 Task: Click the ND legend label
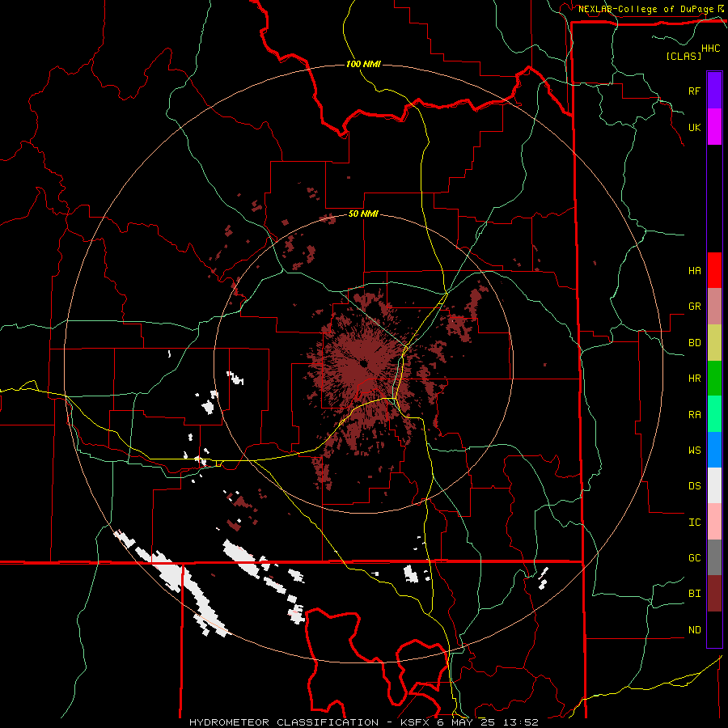694,630
